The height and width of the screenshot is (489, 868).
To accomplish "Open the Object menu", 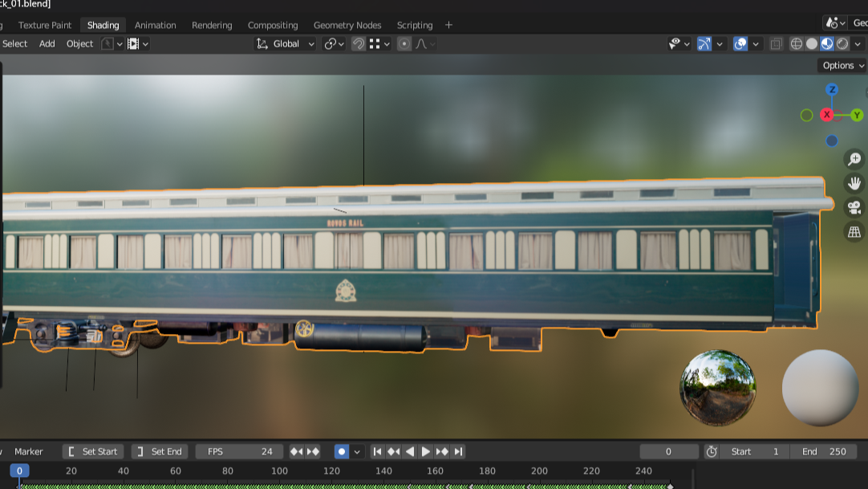I will 79,44.
